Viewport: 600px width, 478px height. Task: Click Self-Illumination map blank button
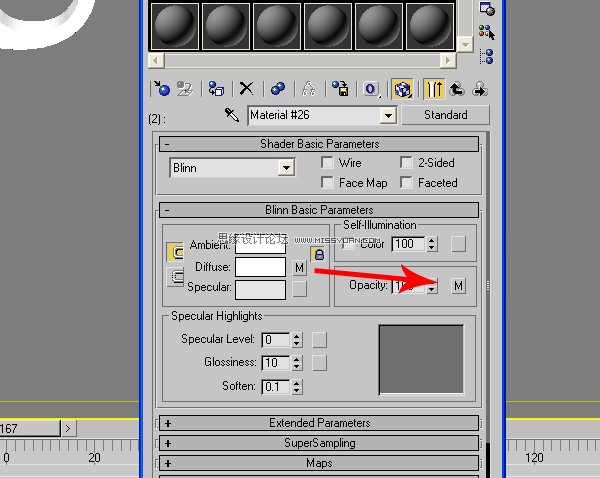458,244
